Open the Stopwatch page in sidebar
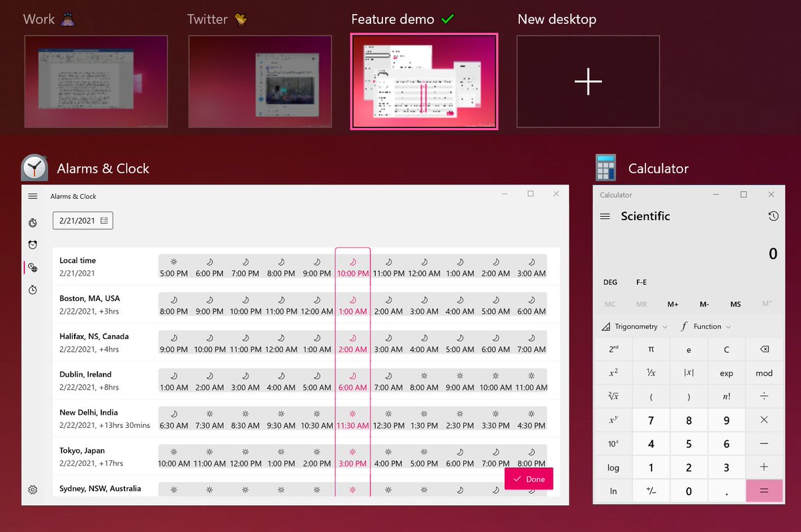 [33, 290]
